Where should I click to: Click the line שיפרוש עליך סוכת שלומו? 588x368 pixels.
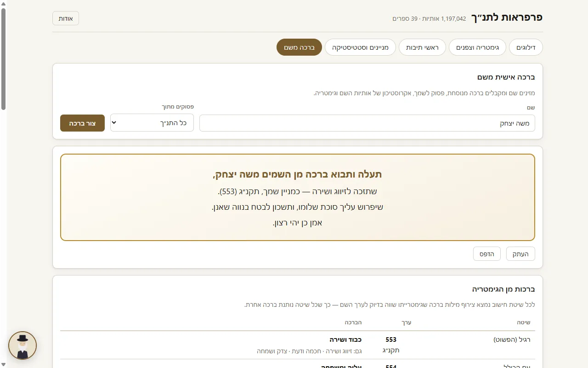(x=298, y=207)
